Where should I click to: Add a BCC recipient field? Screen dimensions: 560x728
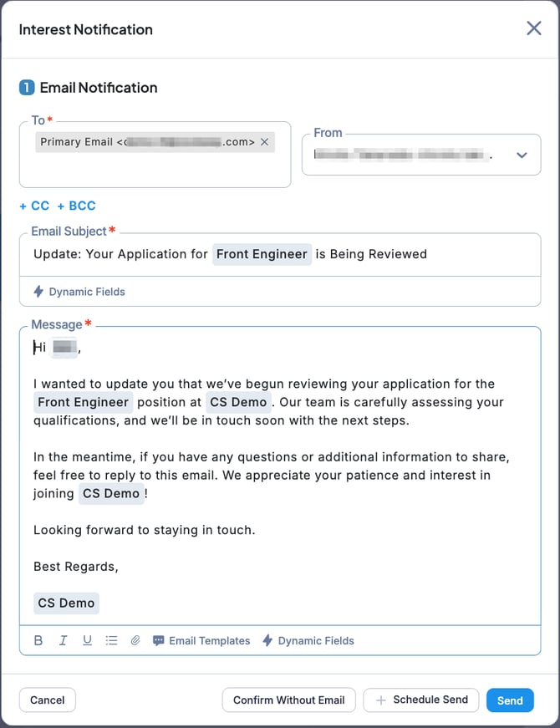(x=77, y=206)
